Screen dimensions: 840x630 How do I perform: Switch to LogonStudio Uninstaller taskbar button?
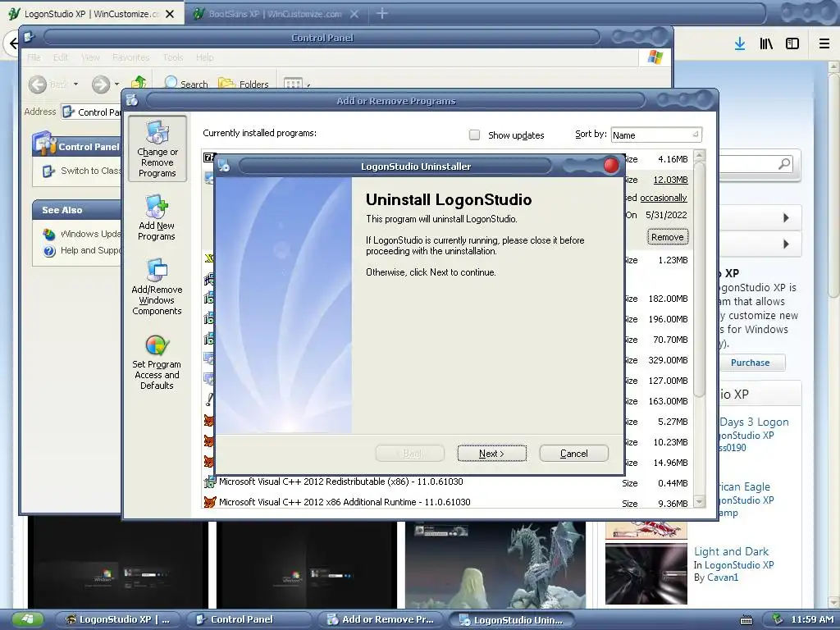512,620
